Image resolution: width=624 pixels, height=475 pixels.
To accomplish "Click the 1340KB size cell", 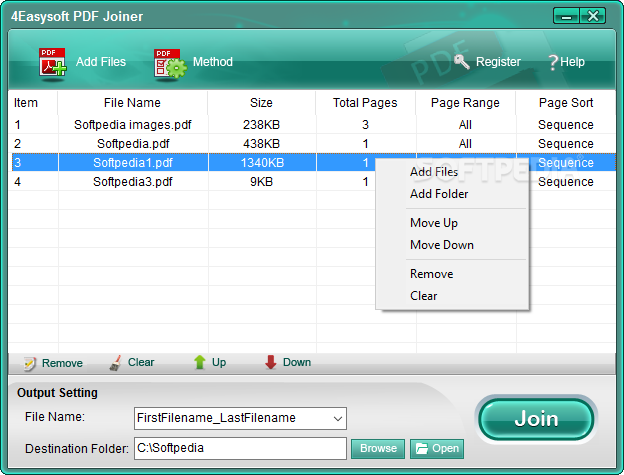I will [x=262, y=163].
